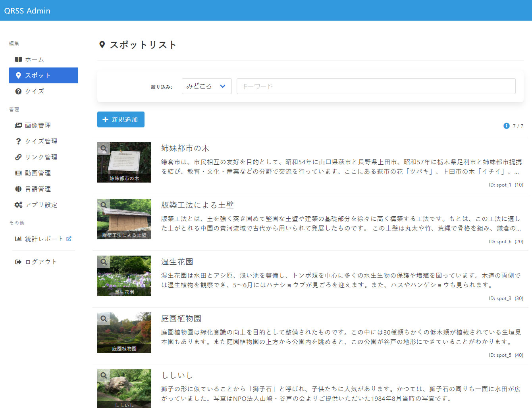Click the map pin icon beside スポットリスト heading
Viewport: 532px width, 408px height.
point(102,45)
